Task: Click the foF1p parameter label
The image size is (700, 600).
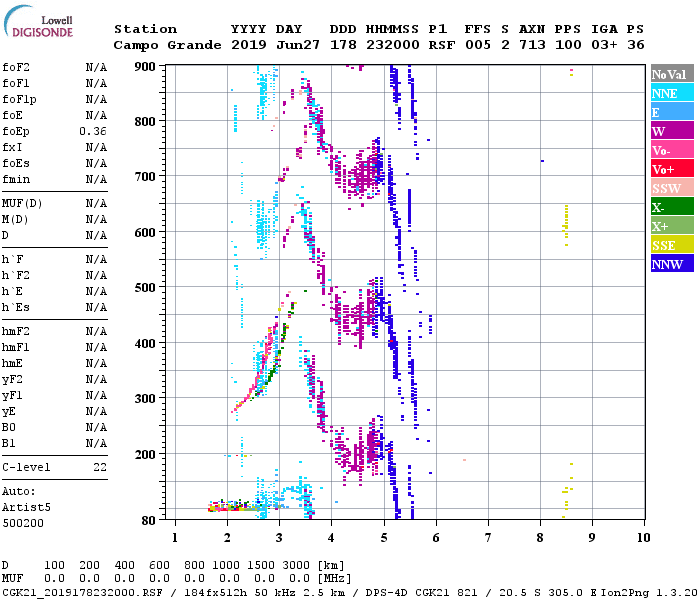Action: click(19, 100)
